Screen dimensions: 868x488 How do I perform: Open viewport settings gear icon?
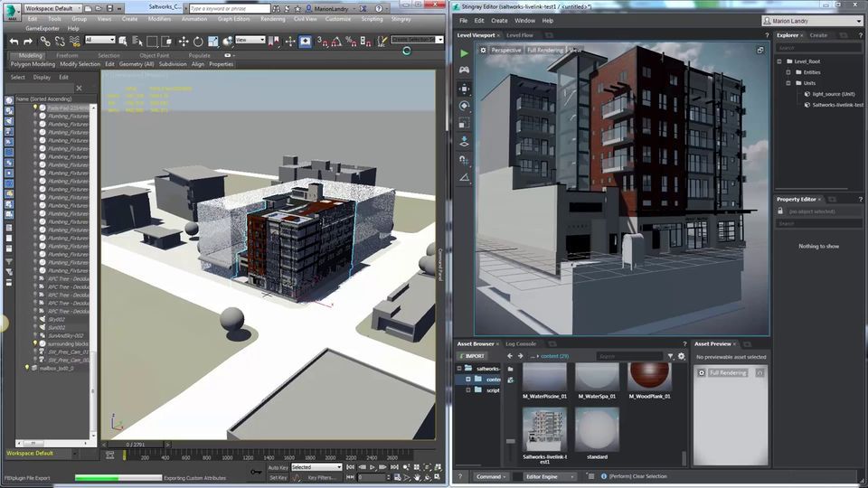point(483,50)
